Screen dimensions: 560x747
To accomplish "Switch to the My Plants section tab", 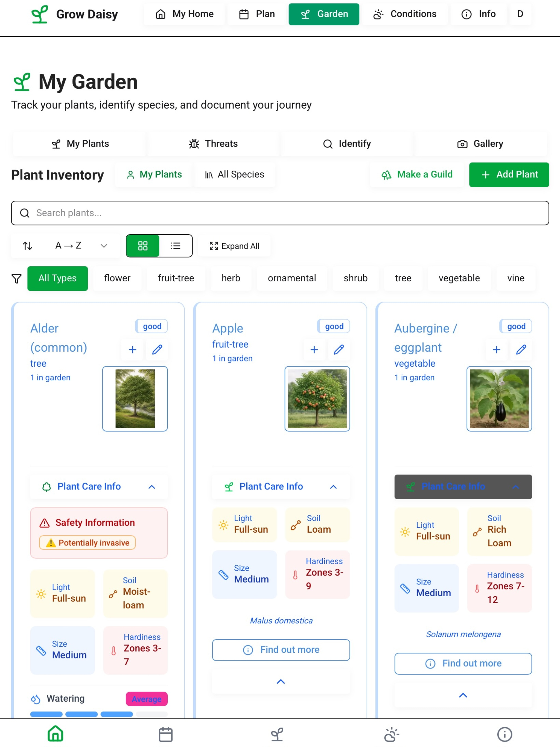I will (80, 144).
